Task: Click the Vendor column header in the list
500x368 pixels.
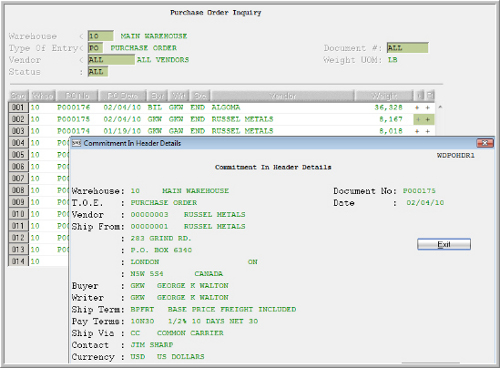Action: [283, 96]
